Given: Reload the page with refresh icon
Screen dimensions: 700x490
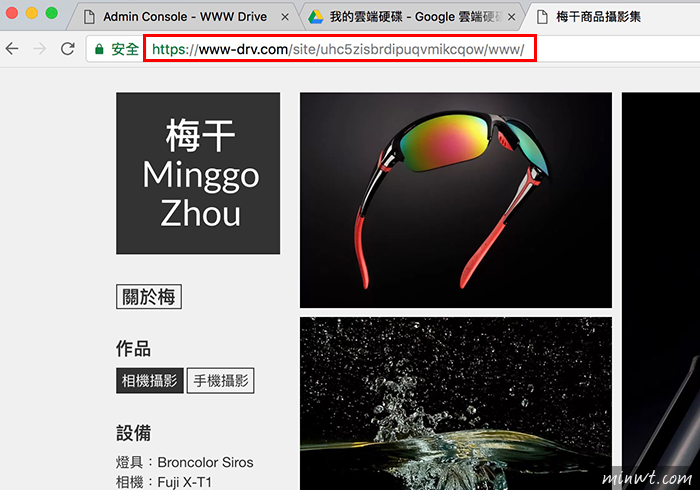Looking at the screenshot, I should [x=68, y=49].
